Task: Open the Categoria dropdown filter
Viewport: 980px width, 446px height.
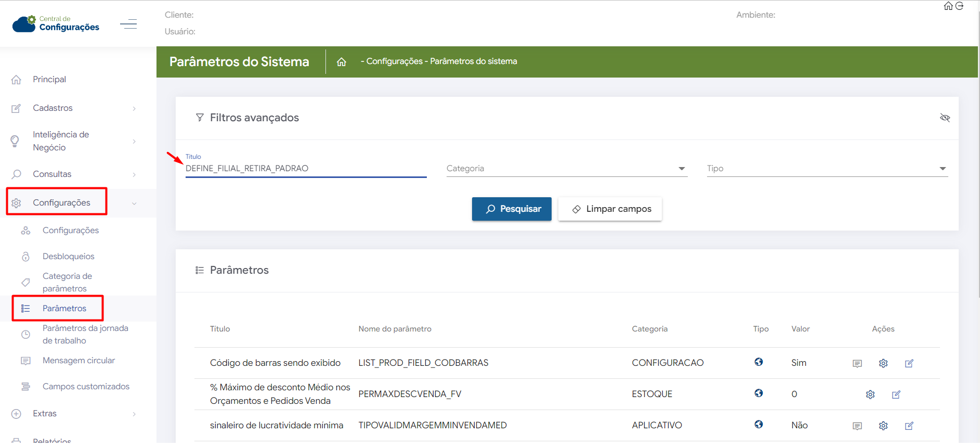Action: pos(566,169)
